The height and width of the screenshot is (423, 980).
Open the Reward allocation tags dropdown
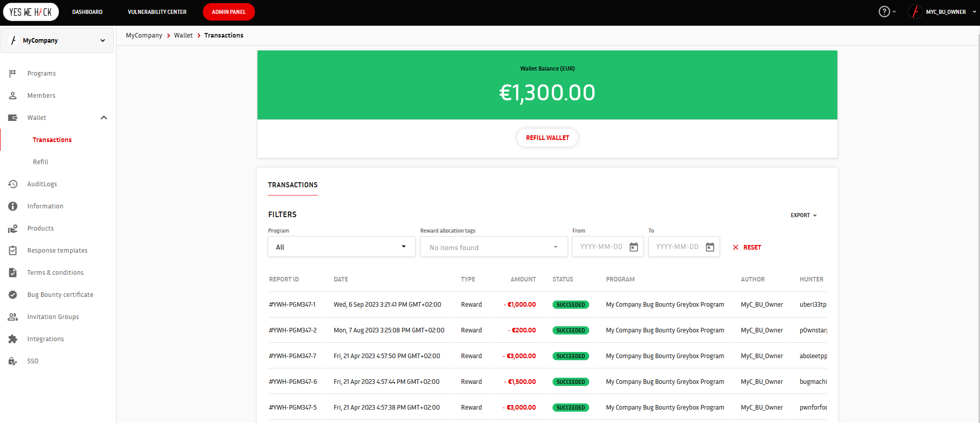coord(494,247)
